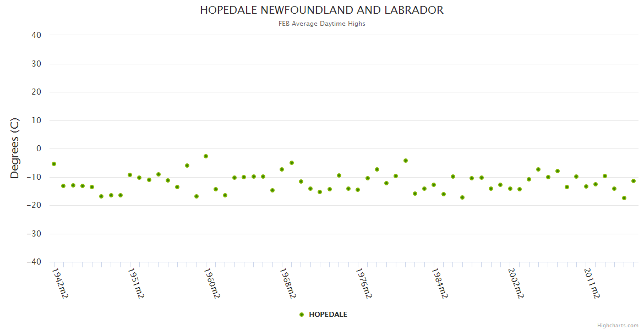Click the 1942m2 x-axis label

(60, 283)
